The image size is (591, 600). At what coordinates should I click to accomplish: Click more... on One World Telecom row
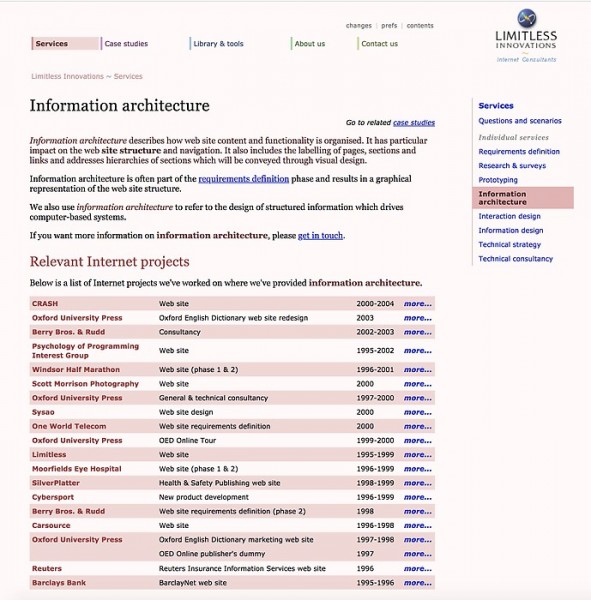tap(418, 426)
